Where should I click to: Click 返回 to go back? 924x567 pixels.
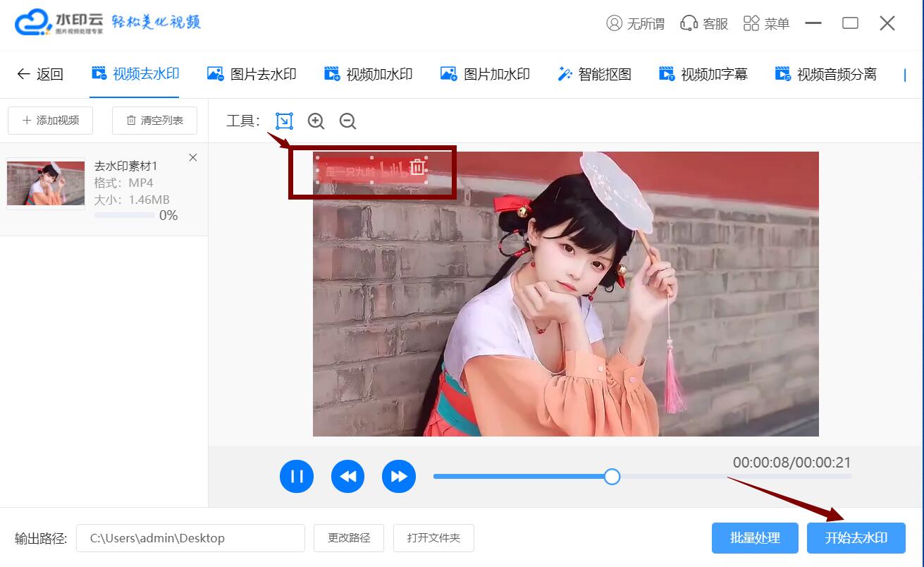click(39, 73)
